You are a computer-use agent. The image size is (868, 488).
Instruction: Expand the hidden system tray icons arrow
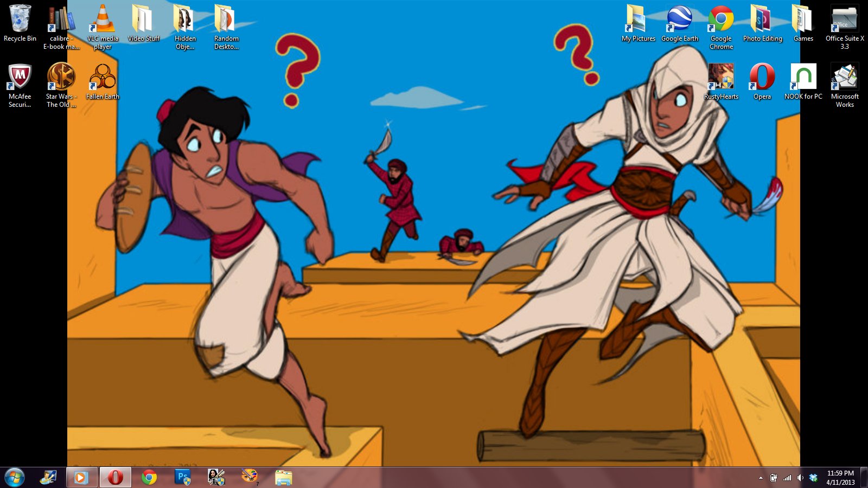pyautogui.click(x=761, y=478)
